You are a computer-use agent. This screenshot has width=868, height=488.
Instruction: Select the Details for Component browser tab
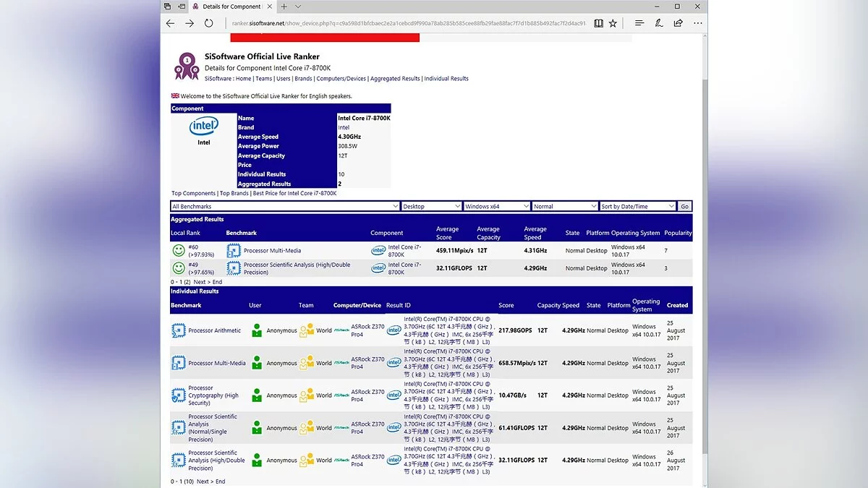[230, 7]
